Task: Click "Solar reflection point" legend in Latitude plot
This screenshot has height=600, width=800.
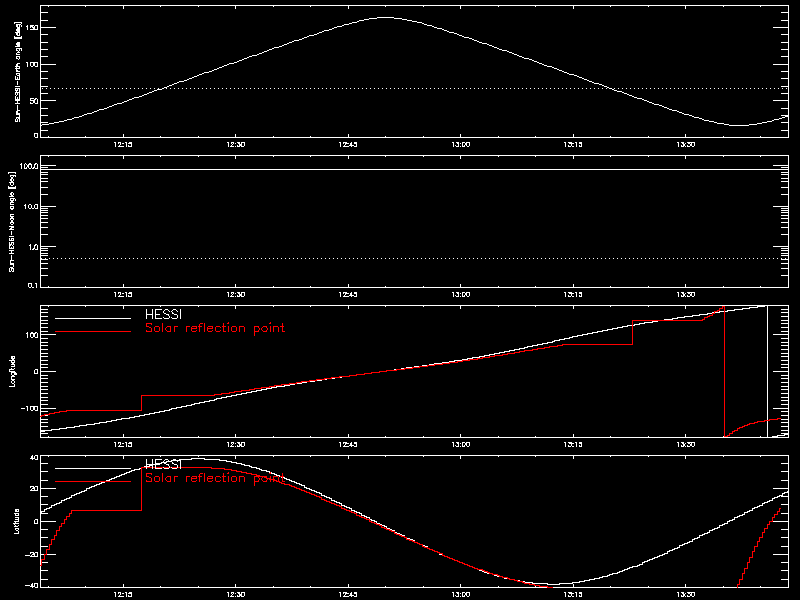Action: [215, 478]
